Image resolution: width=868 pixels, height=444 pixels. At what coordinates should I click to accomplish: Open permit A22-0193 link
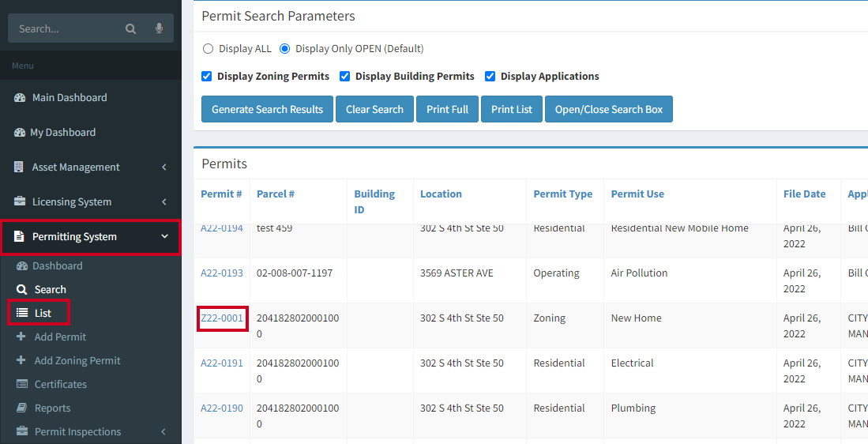(222, 273)
